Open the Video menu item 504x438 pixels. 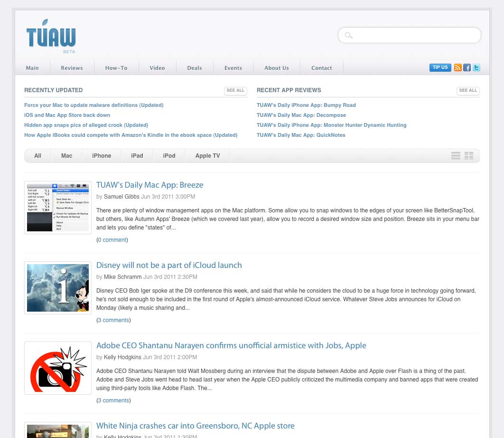(157, 68)
